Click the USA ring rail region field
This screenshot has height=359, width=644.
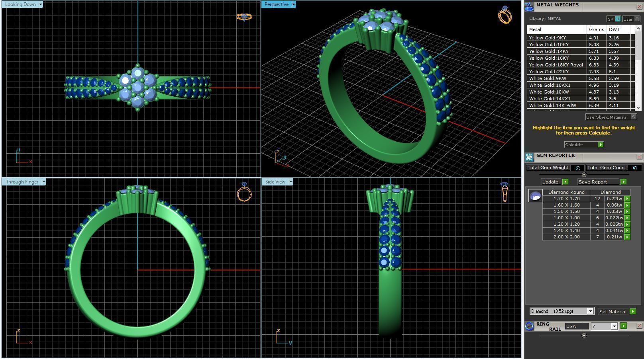(x=577, y=326)
